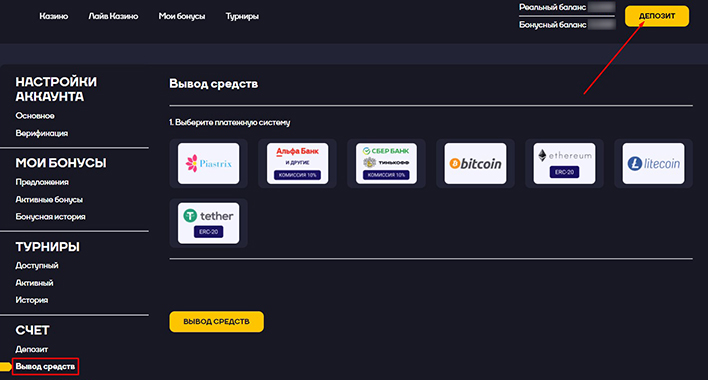
Task: Select bitcoin as withdrawal method
Action: click(475, 163)
